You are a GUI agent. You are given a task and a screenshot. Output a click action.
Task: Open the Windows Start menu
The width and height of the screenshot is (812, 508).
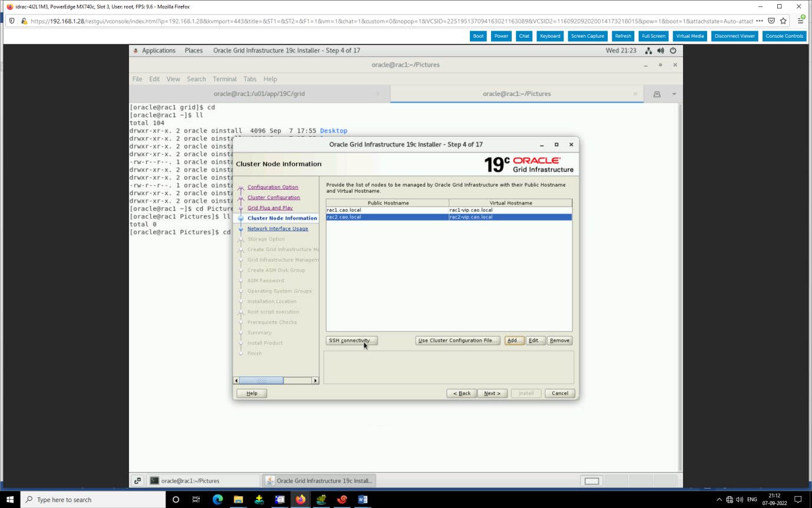(10, 500)
